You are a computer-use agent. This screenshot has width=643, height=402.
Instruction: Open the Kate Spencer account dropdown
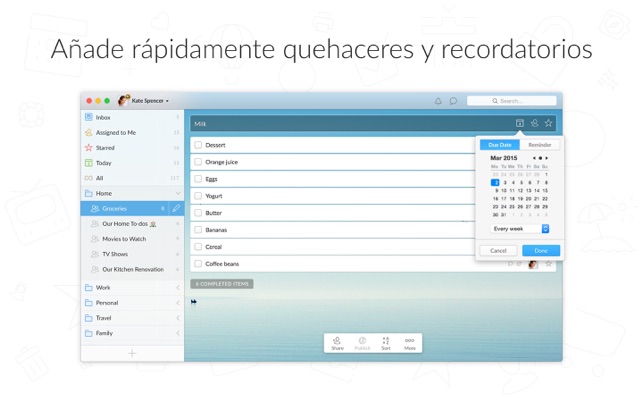[x=150, y=100]
